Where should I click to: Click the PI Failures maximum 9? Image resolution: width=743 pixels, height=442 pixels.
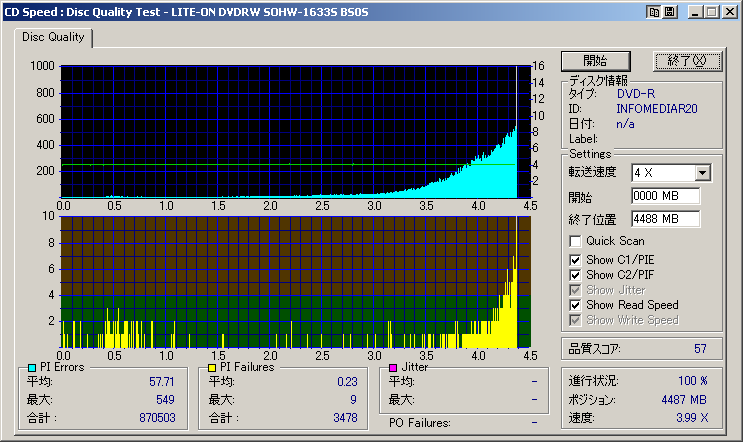353,400
